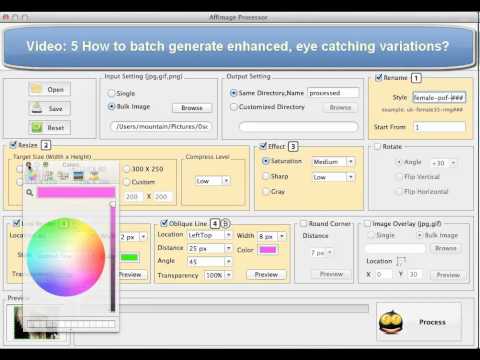Click the green Reset icon

(x=37, y=127)
